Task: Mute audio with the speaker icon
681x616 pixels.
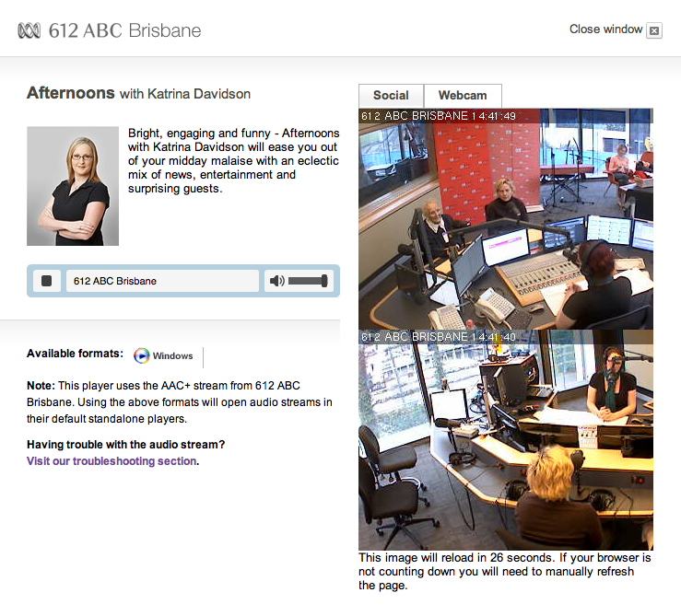Action: point(276,281)
